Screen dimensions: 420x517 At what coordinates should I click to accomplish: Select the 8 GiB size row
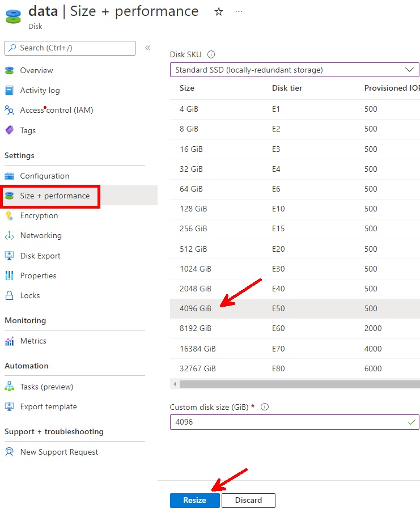pos(295,129)
